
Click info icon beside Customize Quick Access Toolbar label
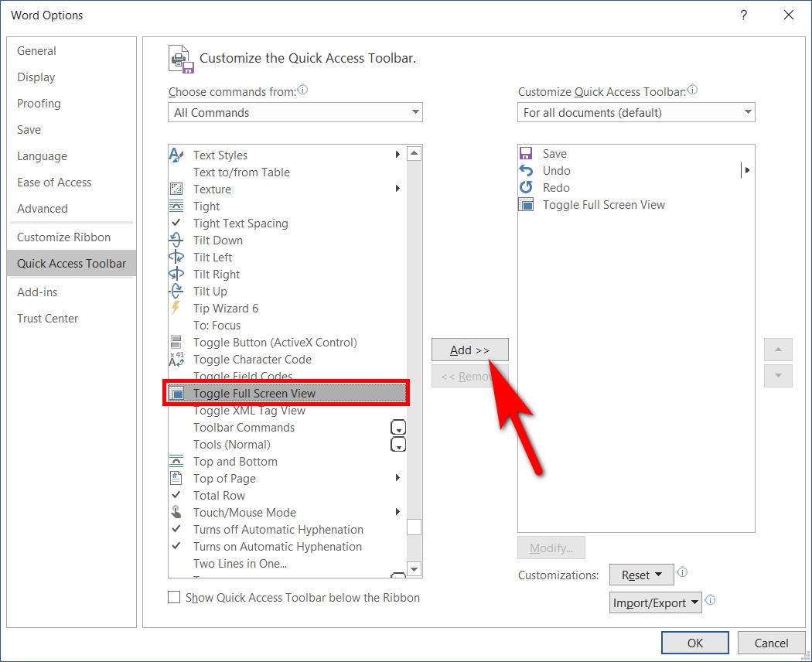(x=692, y=90)
